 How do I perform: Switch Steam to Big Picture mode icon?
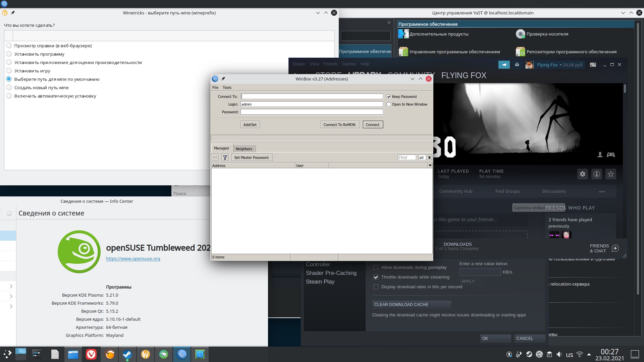click(x=593, y=65)
